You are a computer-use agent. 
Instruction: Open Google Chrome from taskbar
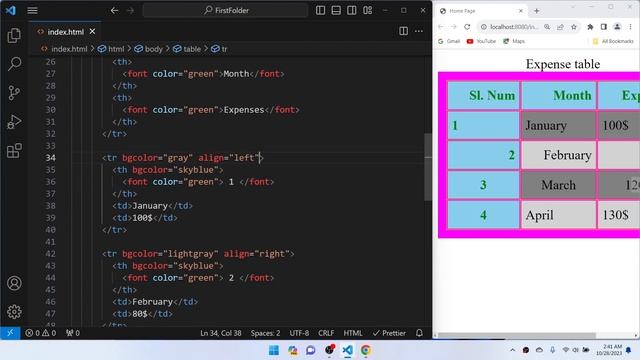coord(366,350)
